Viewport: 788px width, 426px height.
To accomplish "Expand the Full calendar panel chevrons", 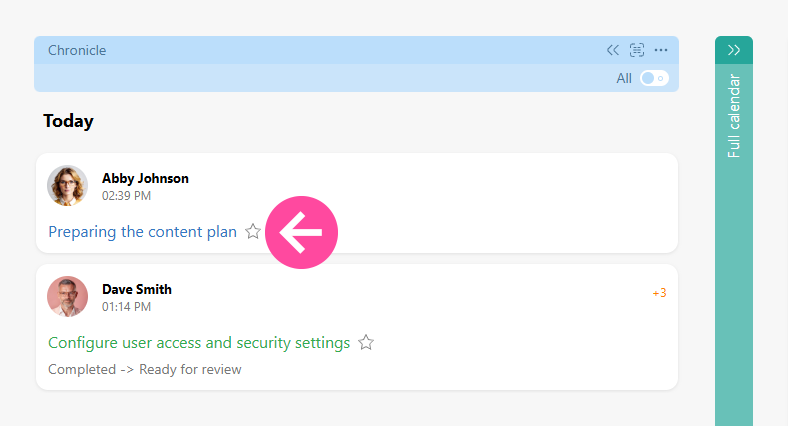I will tap(734, 50).
